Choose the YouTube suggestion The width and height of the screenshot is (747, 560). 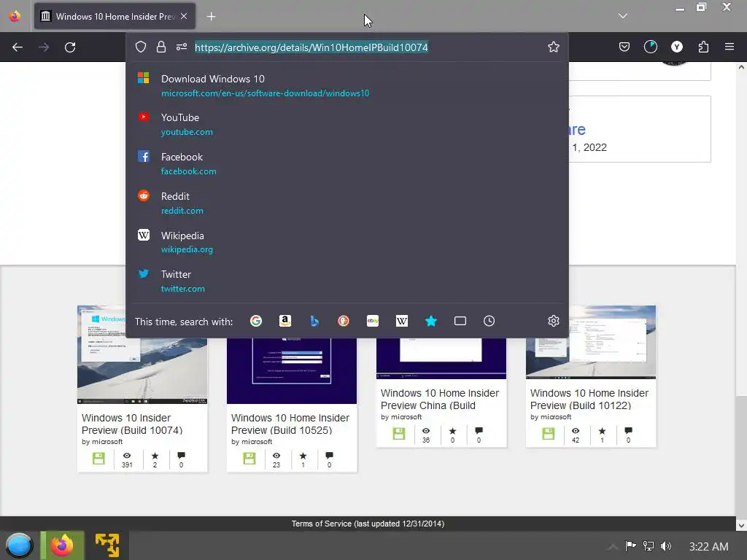[x=347, y=124]
